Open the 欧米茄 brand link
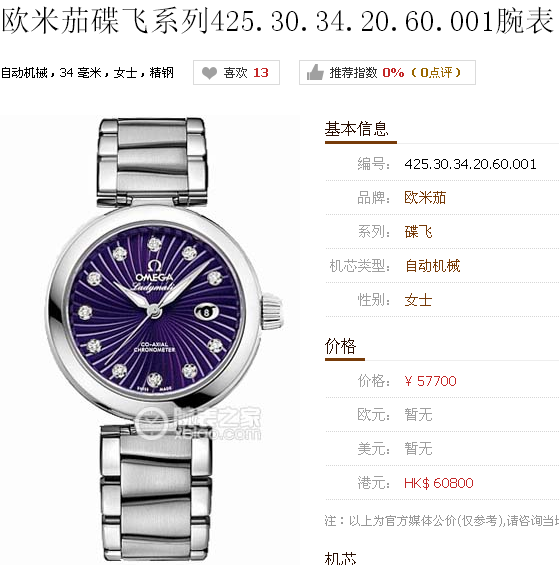559x565 pixels. click(x=425, y=198)
